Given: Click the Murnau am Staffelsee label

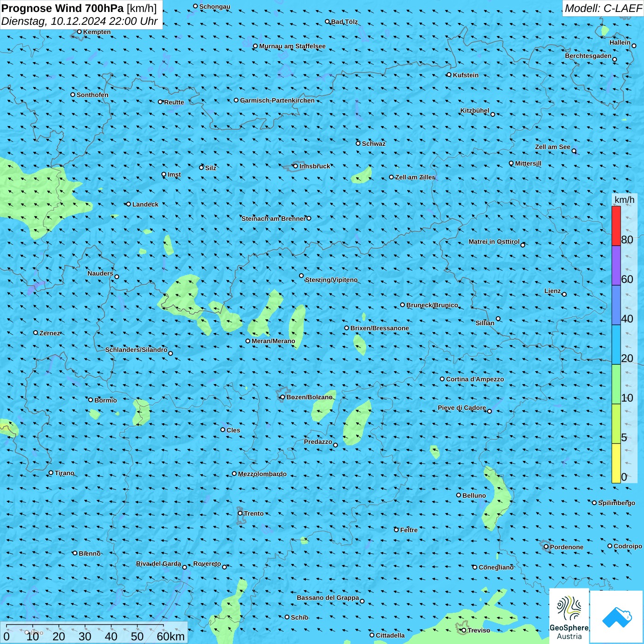Looking at the screenshot, I should 292,46.
